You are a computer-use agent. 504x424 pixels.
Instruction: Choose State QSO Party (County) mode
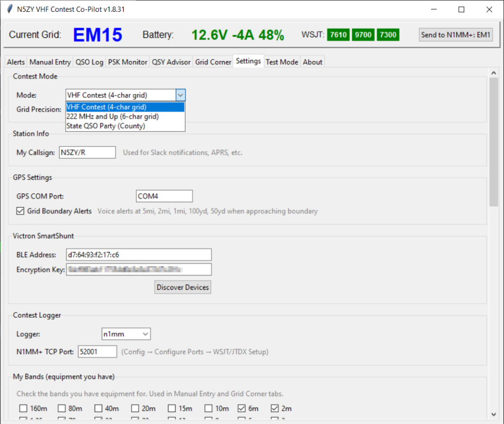pyautogui.click(x=106, y=126)
